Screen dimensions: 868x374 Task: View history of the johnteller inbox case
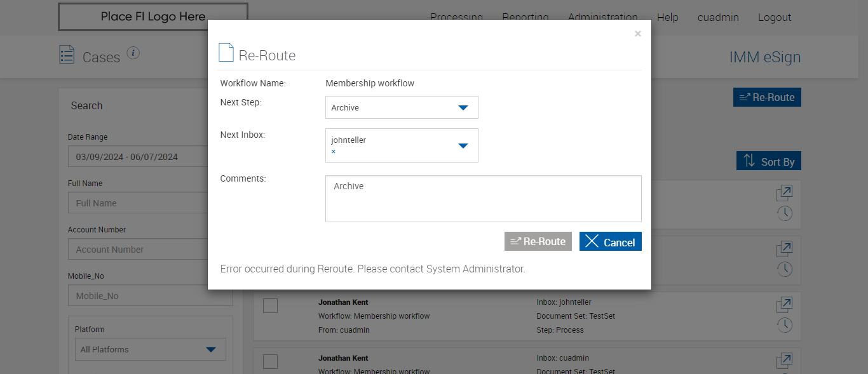[784, 324]
